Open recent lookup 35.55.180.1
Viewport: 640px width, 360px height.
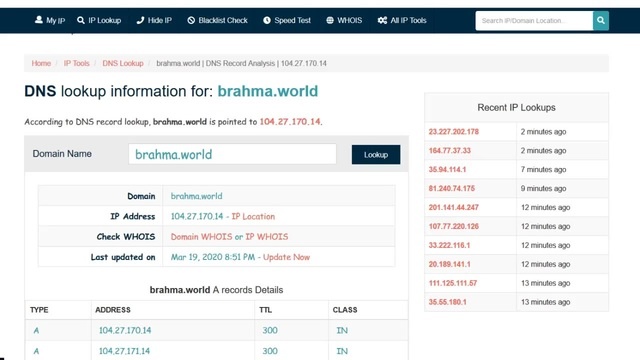[x=447, y=302]
